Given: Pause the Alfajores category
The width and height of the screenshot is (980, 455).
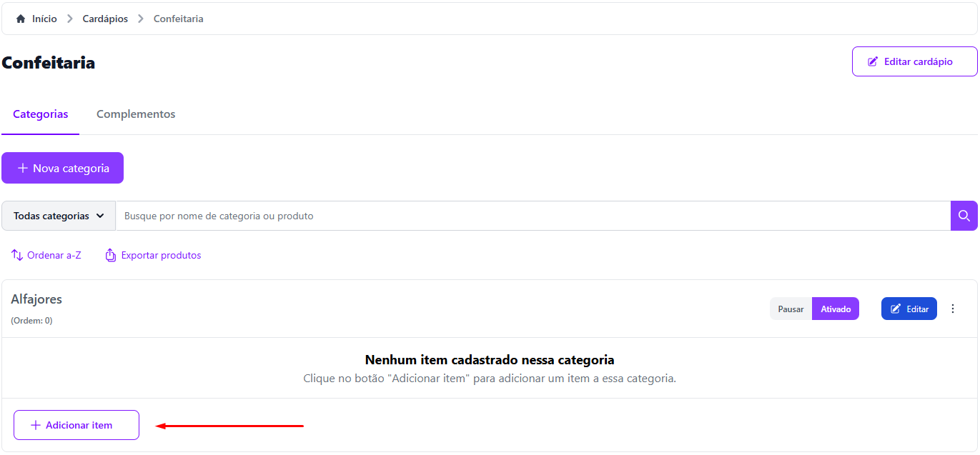Looking at the screenshot, I should [x=791, y=309].
